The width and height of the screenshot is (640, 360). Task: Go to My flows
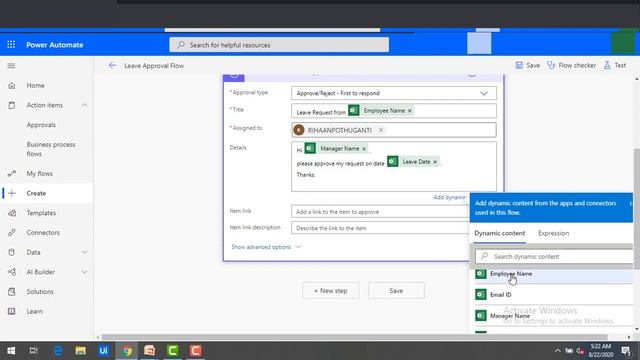[39, 173]
